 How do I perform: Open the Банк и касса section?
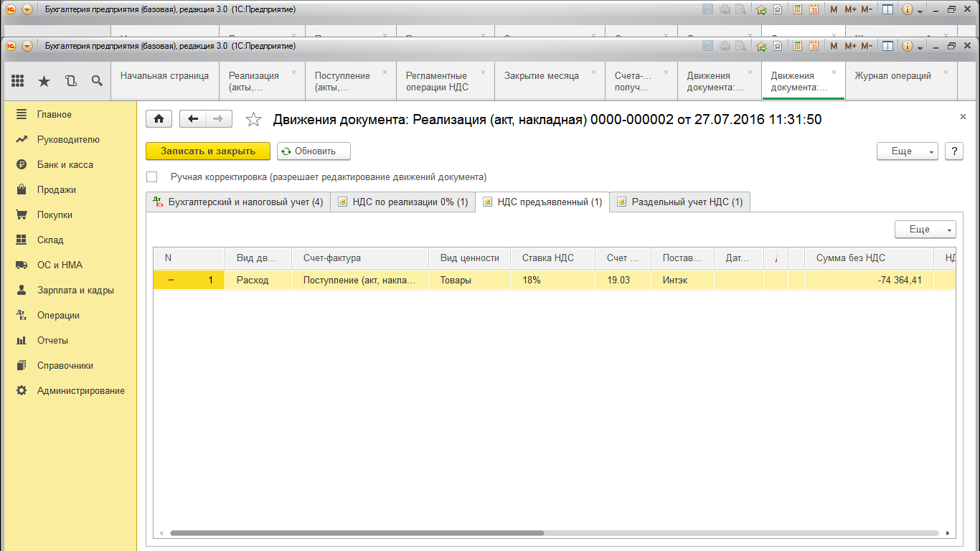pyautogui.click(x=65, y=164)
